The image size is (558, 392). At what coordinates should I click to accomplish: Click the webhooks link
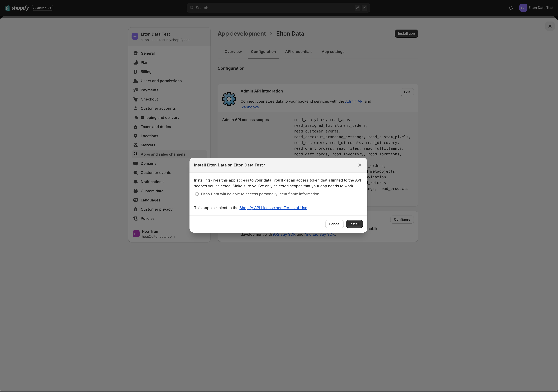(x=249, y=107)
